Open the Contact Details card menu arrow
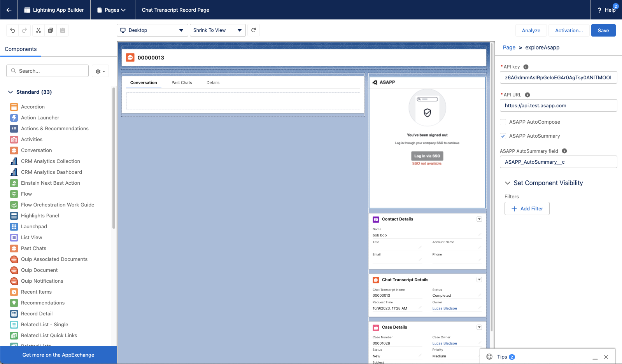The image size is (622, 364). coord(479,219)
